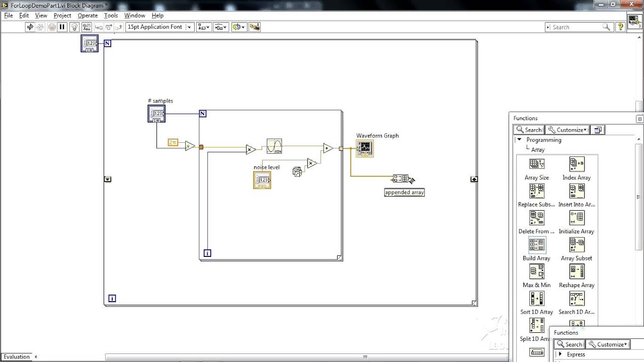644x362 pixels.
Task: Click the Abort Execution button
Action: click(52, 27)
